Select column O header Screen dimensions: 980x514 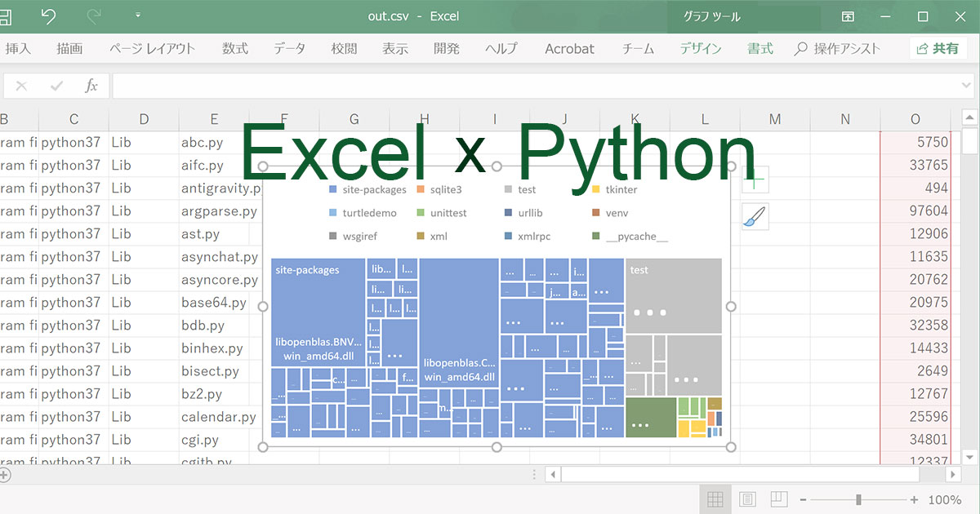pos(915,120)
